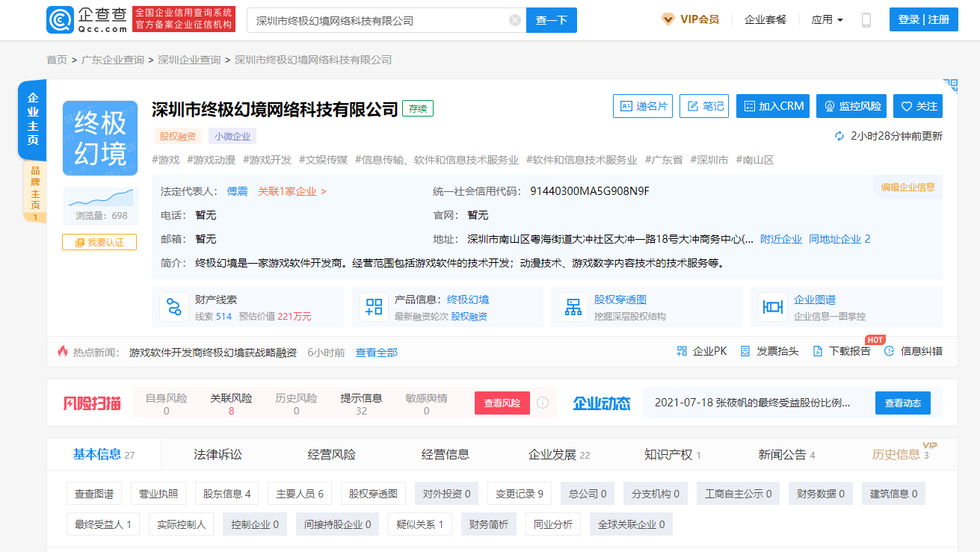980x552 pixels.
Task: Click the VIP会员 diamond icon
Action: click(x=668, y=19)
